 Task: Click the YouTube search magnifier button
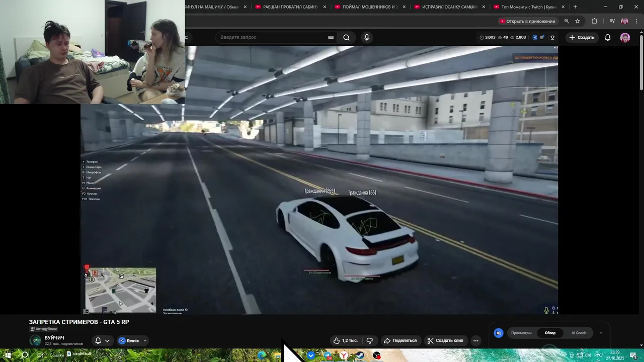346,37
